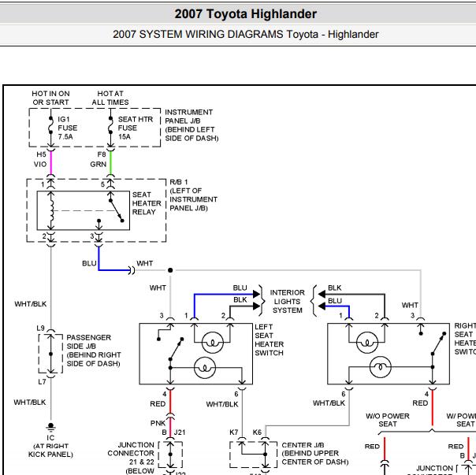Click the 'HOT AT ALL TIMES' label
476x475 pixels.
110,98
